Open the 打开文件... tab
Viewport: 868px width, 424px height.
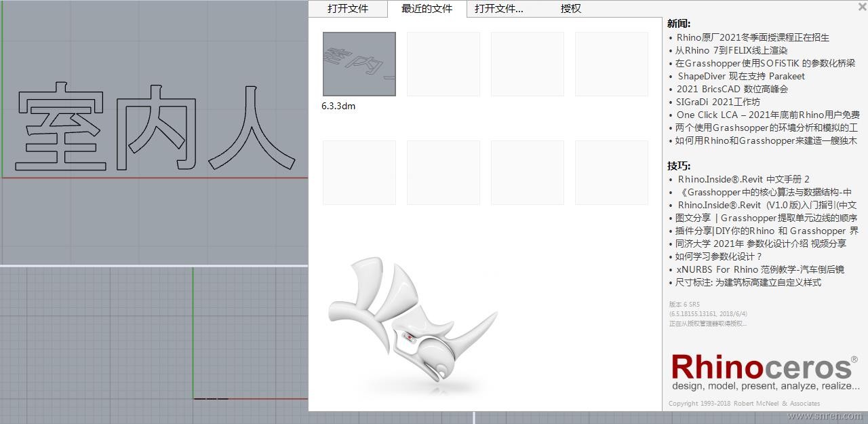click(499, 9)
